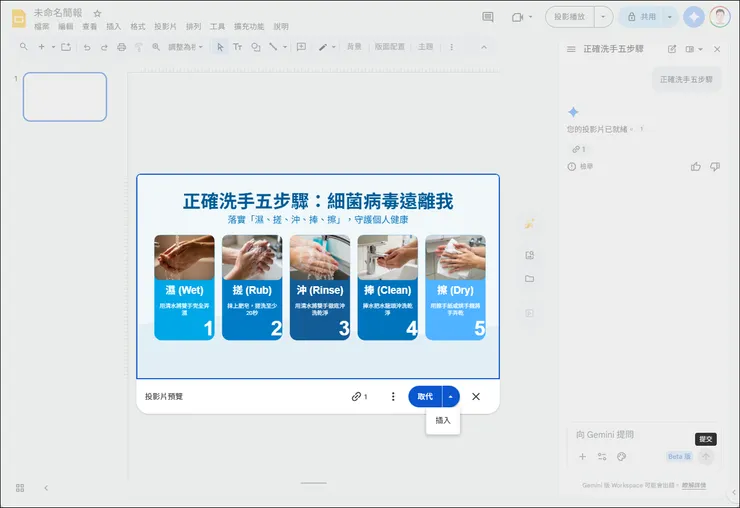Open the 編輯 menu
740x508 pixels.
[66, 26]
